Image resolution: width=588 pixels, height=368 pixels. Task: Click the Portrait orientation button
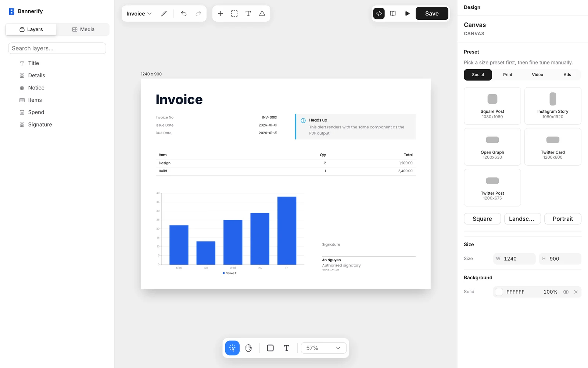coord(563,219)
